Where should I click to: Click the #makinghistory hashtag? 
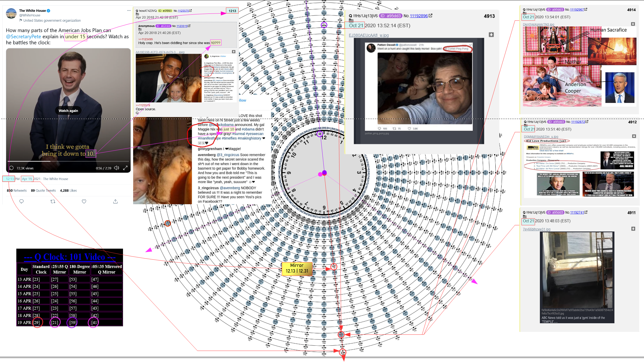click(x=249, y=138)
